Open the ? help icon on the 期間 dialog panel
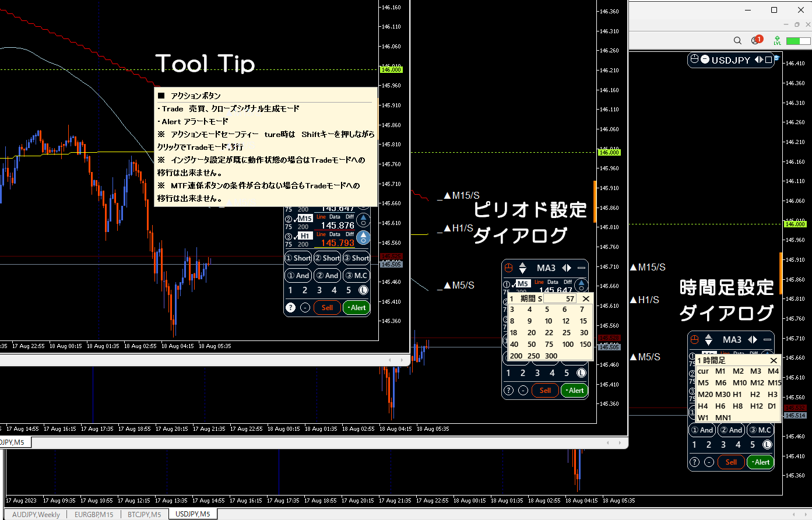 coord(508,390)
